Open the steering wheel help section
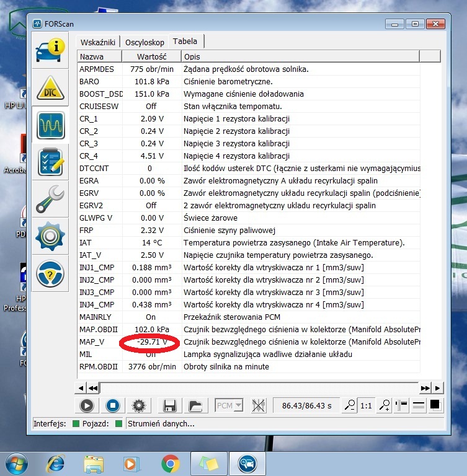Screen dimensions: 467x476 click(50, 273)
